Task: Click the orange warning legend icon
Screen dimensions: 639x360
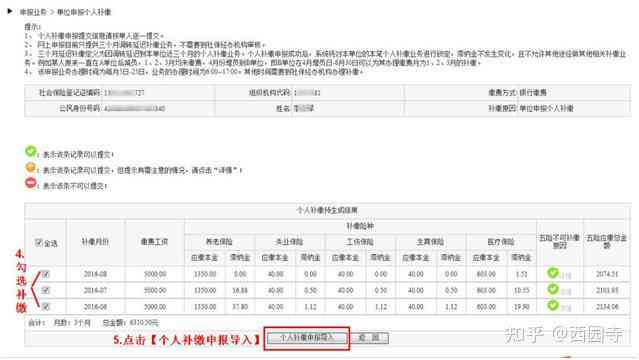Action: 31,167
